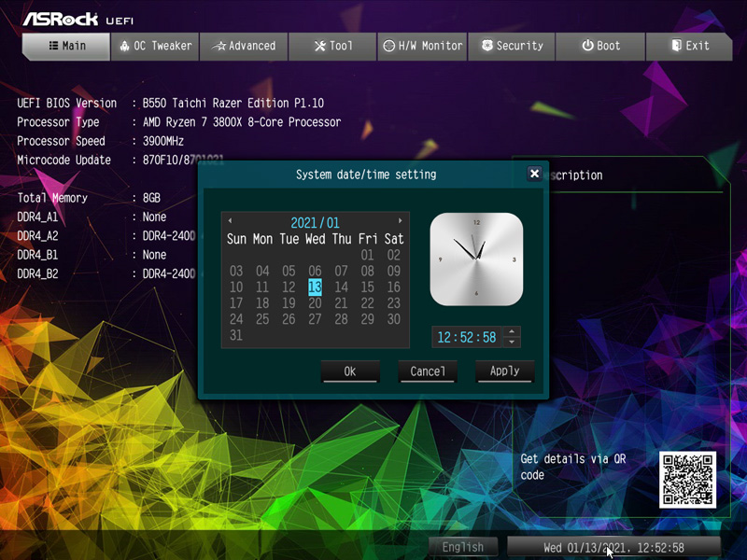
Task: Select day 07 in the calendar
Action: [x=341, y=272]
